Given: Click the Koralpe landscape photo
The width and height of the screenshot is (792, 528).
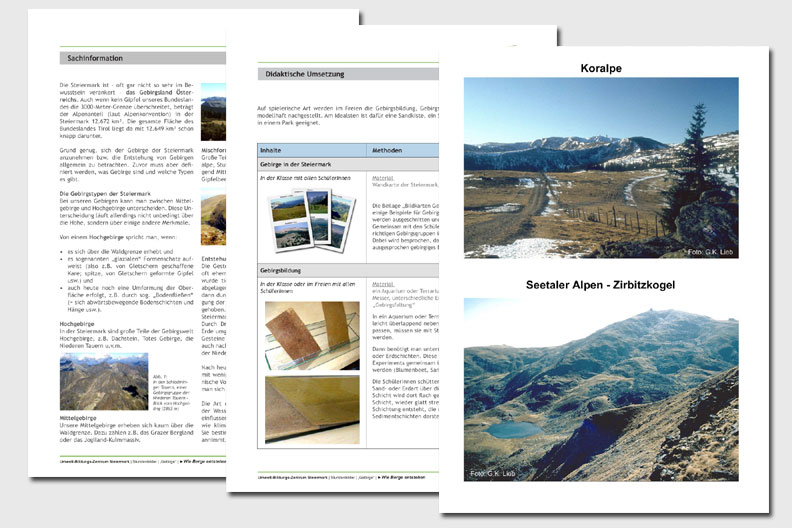Looking at the screenshot, I should click(601, 168).
